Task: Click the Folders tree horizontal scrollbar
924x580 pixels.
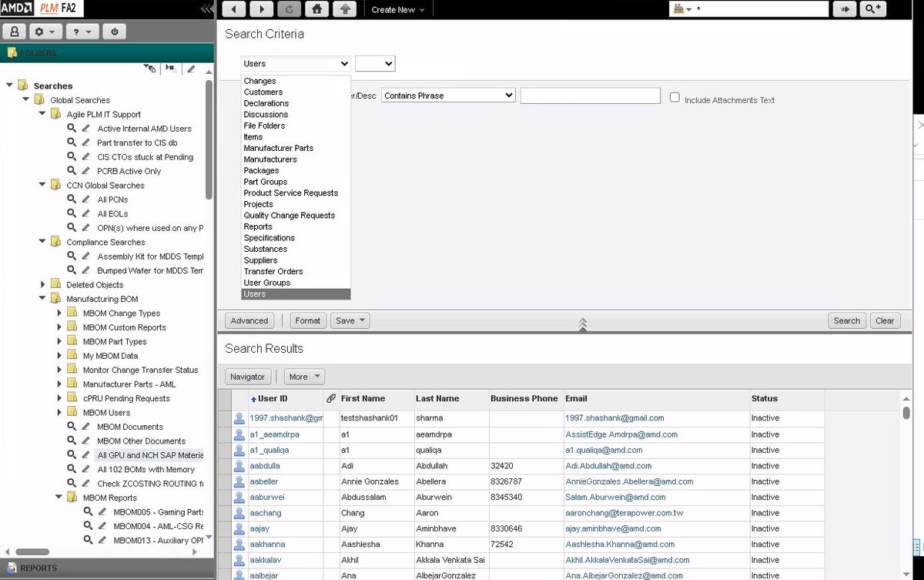Action: [x=32, y=552]
